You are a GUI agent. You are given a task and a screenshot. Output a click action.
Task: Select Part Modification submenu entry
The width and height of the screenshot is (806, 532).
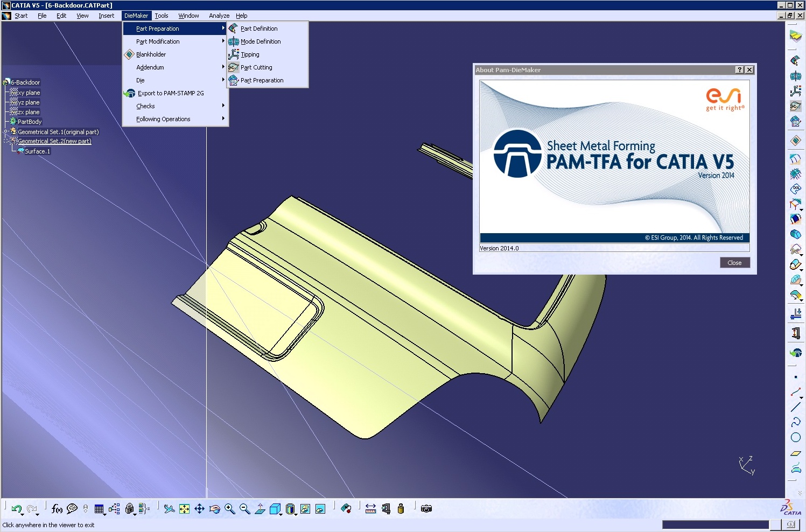(175, 41)
